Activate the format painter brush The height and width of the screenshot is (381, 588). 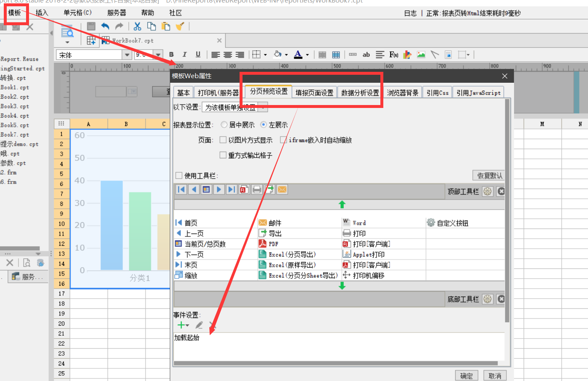coord(180,26)
